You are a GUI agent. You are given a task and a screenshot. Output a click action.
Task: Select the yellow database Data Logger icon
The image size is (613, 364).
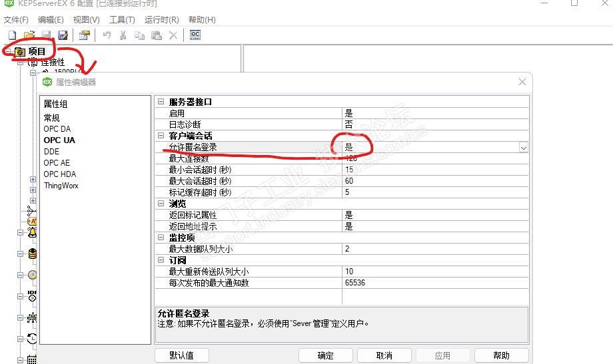(x=33, y=254)
